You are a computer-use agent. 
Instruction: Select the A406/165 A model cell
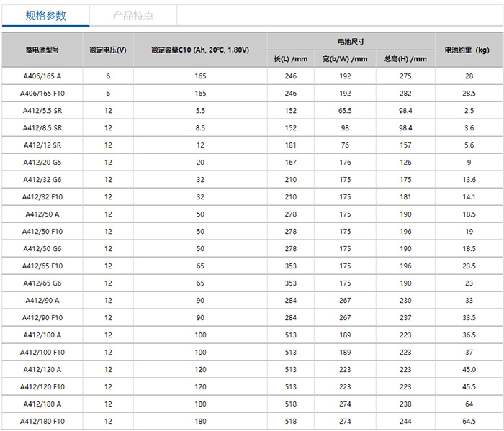[x=42, y=76]
